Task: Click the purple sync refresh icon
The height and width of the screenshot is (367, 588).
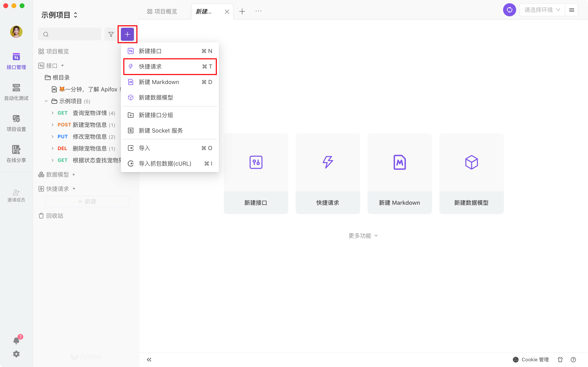Action: [x=509, y=10]
